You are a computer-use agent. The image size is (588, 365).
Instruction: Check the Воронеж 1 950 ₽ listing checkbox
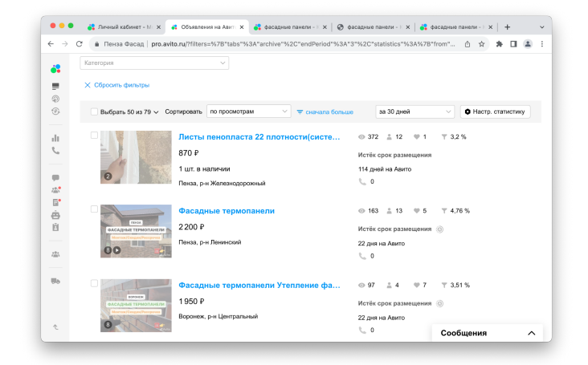click(94, 283)
